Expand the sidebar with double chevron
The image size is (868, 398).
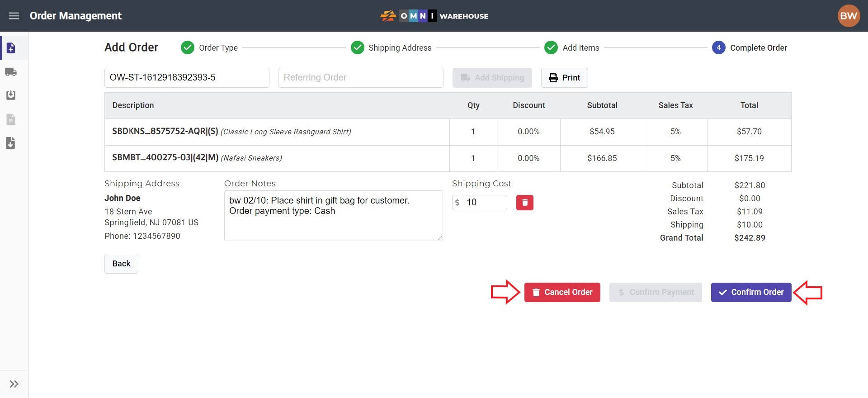pyautogui.click(x=14, y=384)
